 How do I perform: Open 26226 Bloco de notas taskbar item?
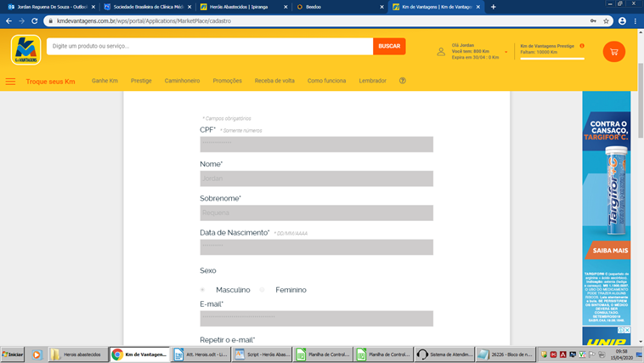(x=506, y=354)
